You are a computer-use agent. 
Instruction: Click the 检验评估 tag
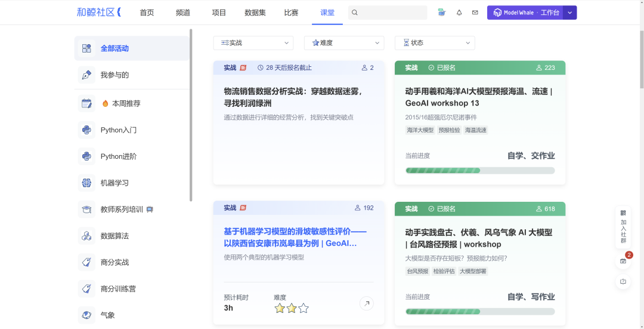click(x=444, y=272)
